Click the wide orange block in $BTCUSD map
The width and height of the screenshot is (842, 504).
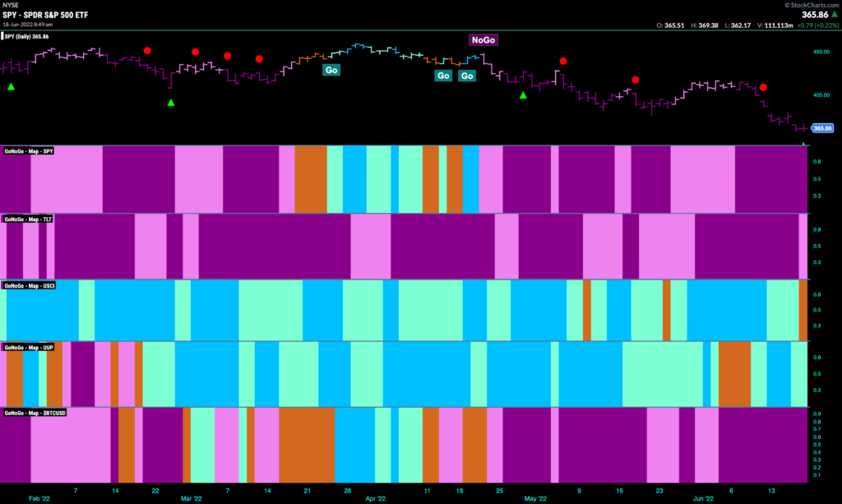click(307, 445)
